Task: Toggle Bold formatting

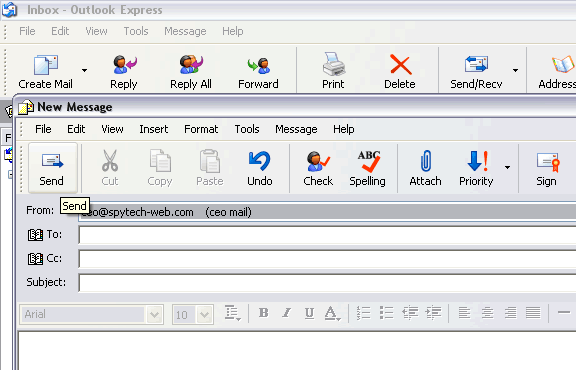Action: click(x=263, y=313)
